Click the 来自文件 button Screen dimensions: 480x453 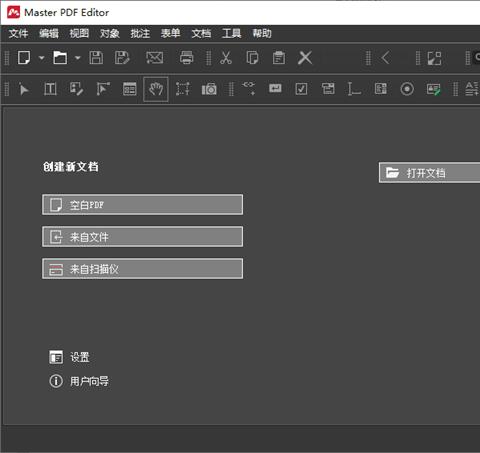(143, 237)
